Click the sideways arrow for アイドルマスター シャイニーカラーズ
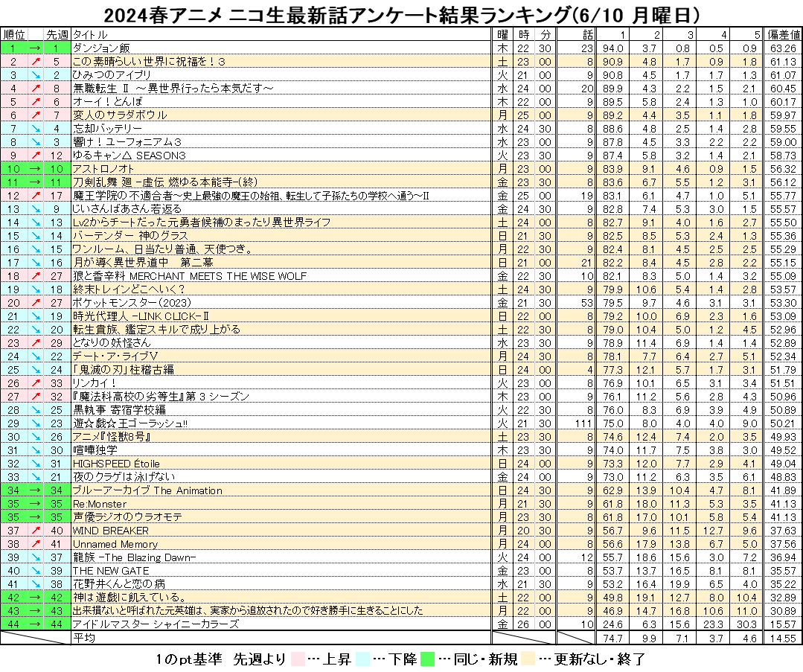This screenshot has height=672, width=803. click(35, 624)
